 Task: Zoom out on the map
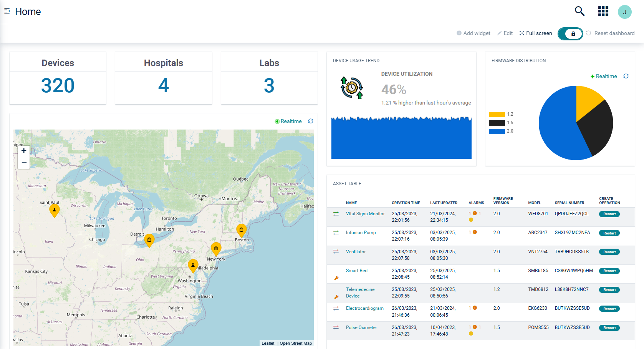tap(24, 163)
